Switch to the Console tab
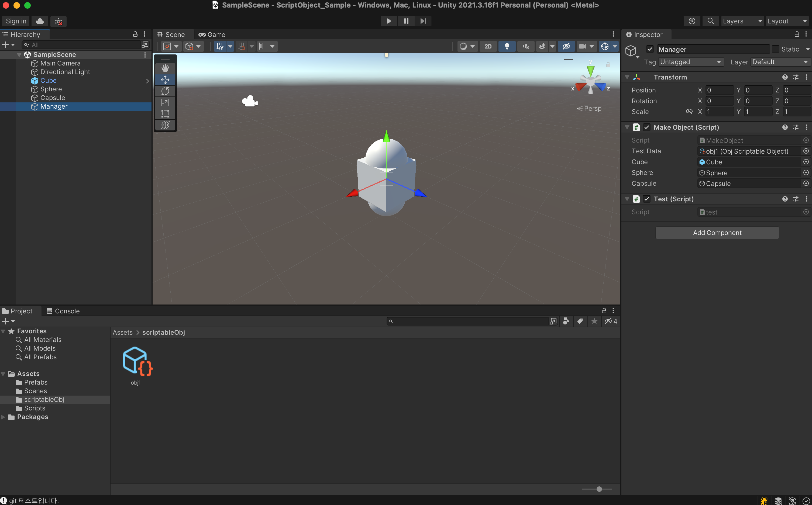The image size is (812, 505). (63, 311)
